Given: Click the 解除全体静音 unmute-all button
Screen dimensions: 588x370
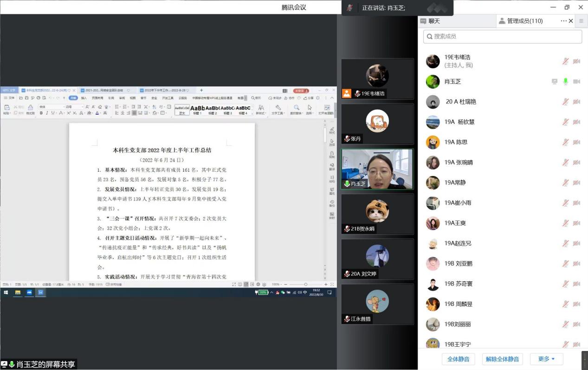Looking at the screenshot, I should [502, 359].
